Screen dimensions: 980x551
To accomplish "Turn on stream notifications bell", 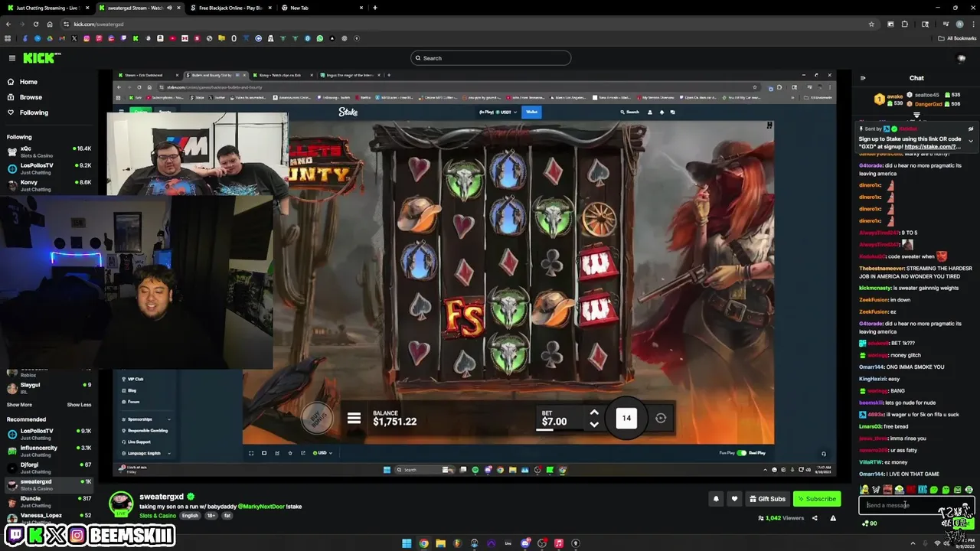I will click(x=716, y=499).
